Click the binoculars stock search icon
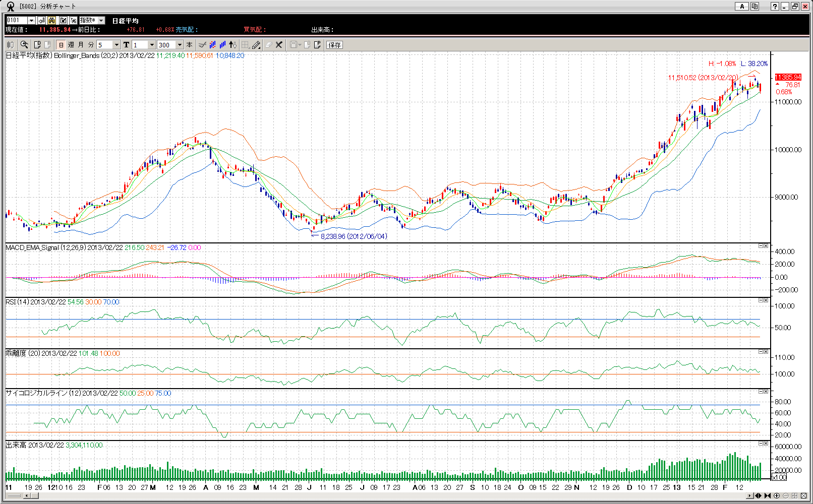This screenshot has height=504, width=813. [52, 21]
